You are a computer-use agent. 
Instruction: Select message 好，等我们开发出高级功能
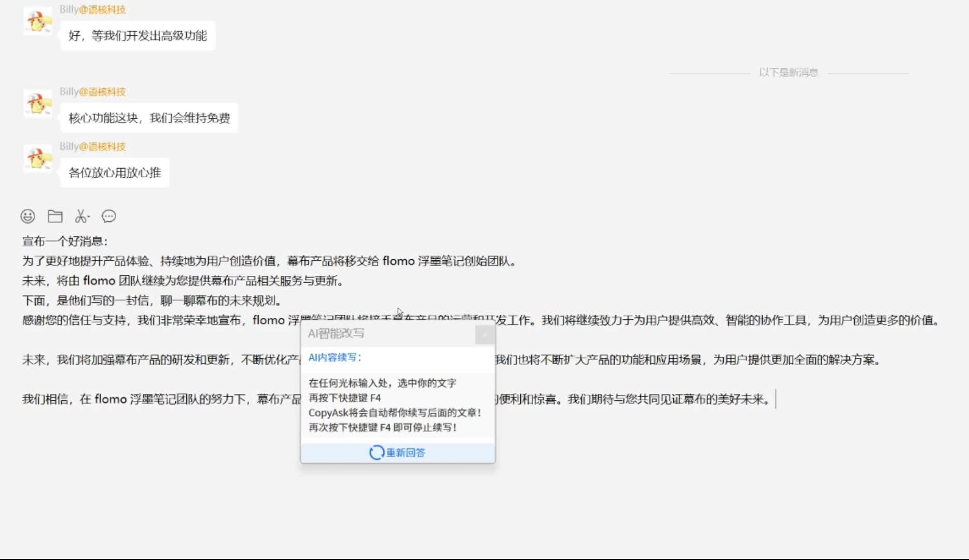[x=137, y=36]
